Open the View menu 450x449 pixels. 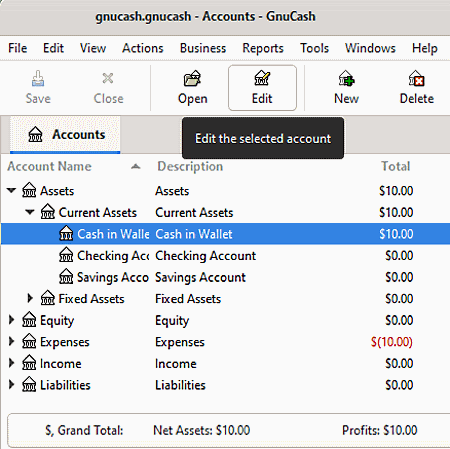pyautogui.click(x=93, y=48)
